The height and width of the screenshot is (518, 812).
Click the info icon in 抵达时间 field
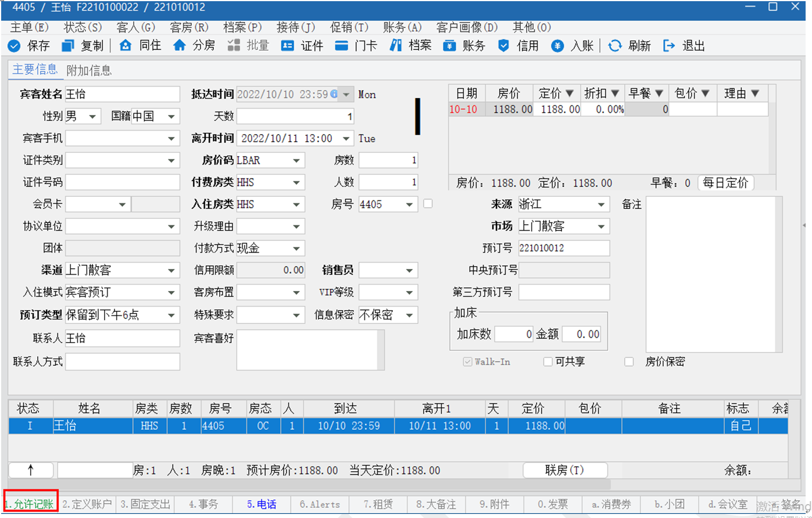coord(334,94)
